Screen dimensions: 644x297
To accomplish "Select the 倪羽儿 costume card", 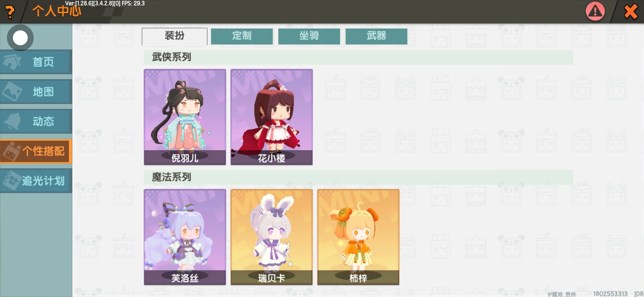I will (x=185, y=117).
